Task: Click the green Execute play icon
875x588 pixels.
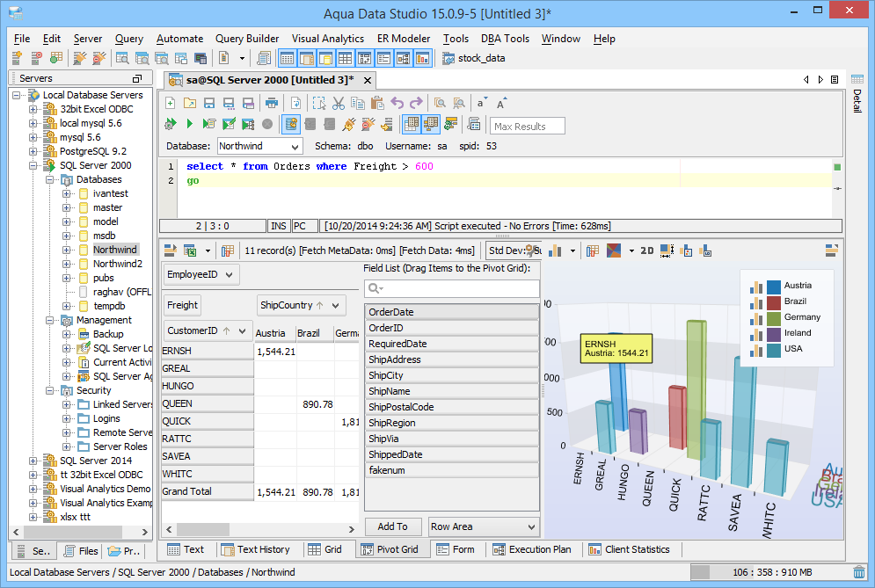Action: (190, 124)
